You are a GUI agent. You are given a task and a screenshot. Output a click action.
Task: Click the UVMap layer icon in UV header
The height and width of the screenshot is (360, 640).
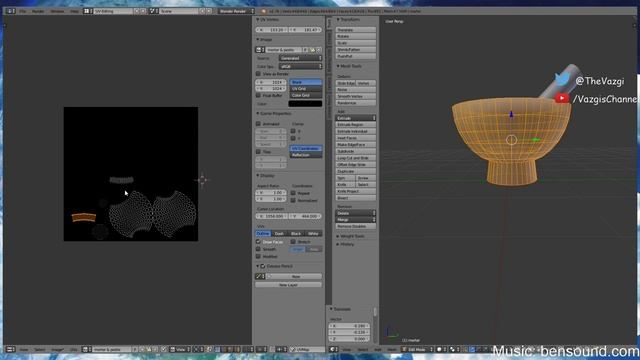coord(292,349)
